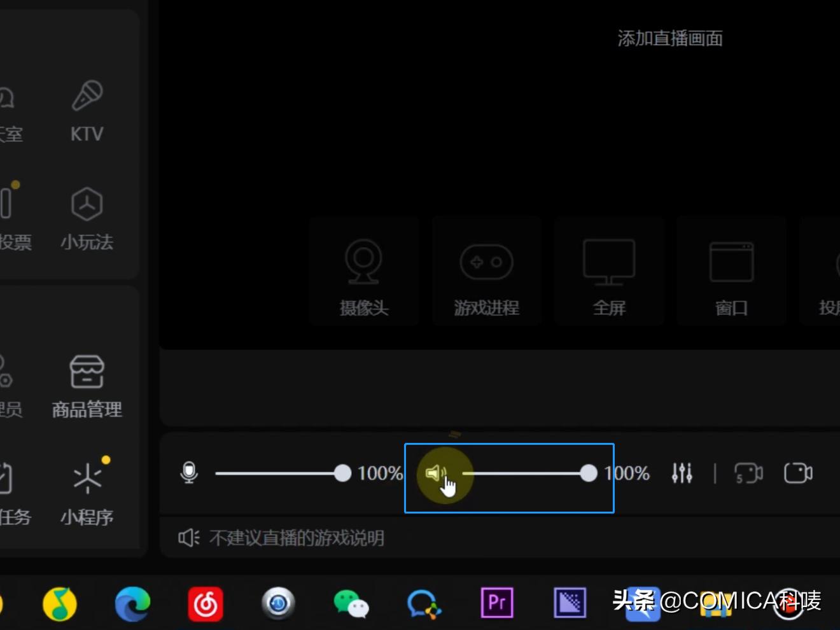Click the 5-second delayed recording icon
840x630 pixels.
(x=749, y=473)
